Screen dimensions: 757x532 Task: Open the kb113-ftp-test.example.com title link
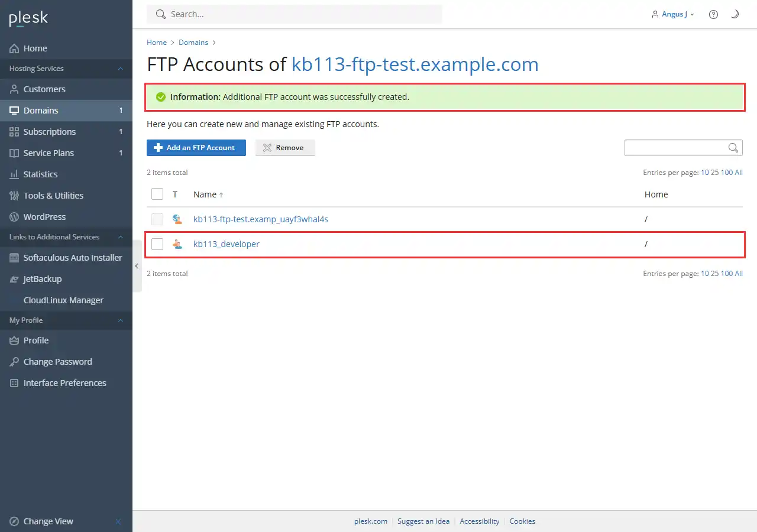[415, 64]
